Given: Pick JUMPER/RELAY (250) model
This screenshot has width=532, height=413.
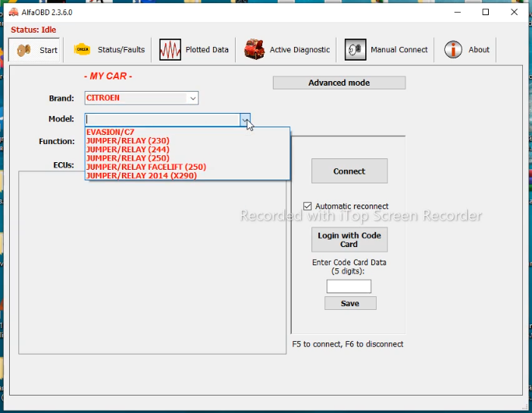Looking at the screenshot, I should coord(187,158).
